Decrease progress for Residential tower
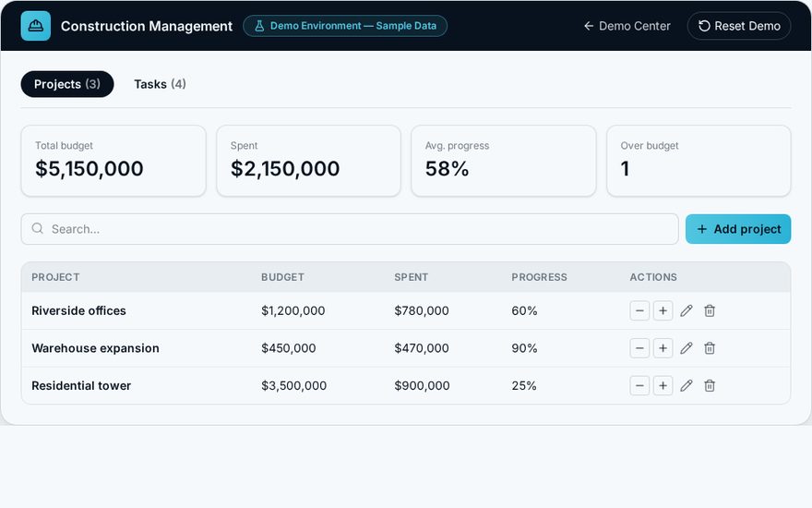 point(639,386)
